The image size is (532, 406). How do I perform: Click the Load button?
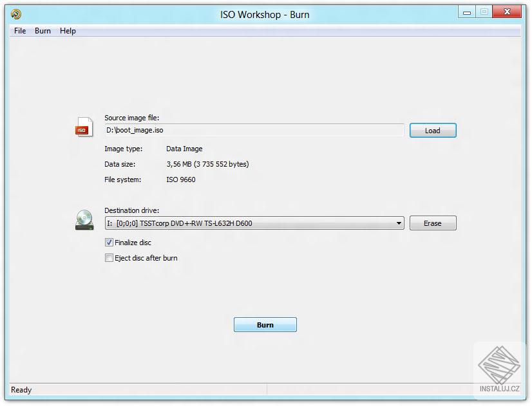click(433, 131)
